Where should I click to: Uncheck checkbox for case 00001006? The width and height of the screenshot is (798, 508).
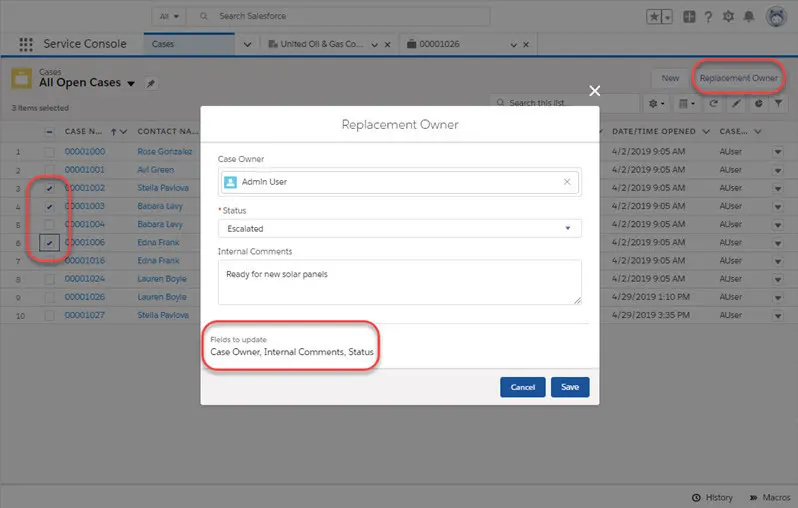49,243
